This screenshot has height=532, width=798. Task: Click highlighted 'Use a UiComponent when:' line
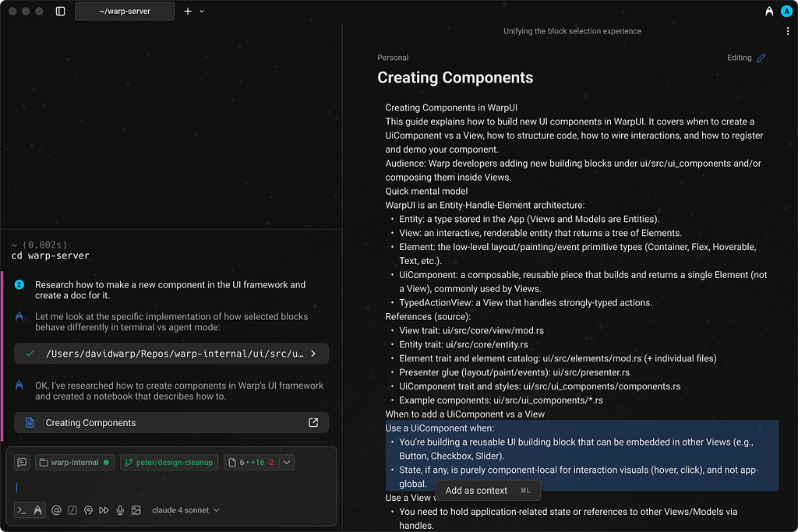coord(440,428)
